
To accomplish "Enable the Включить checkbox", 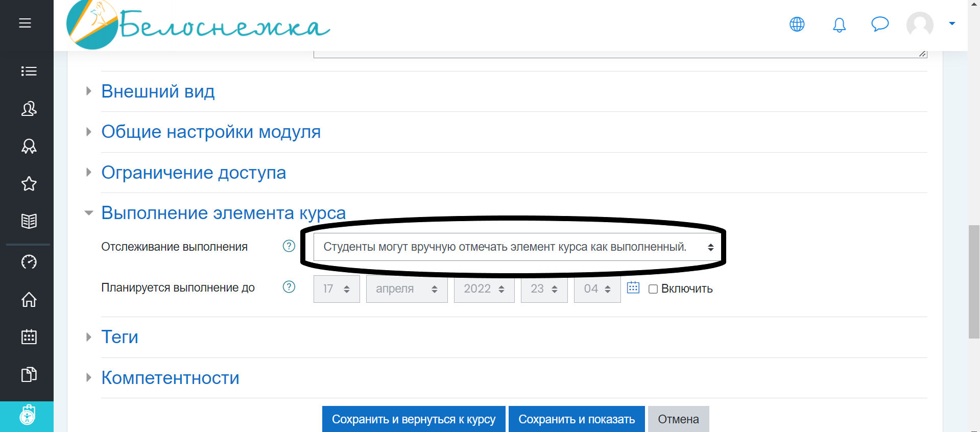I will pyautogui.click(x=653, y=289).
